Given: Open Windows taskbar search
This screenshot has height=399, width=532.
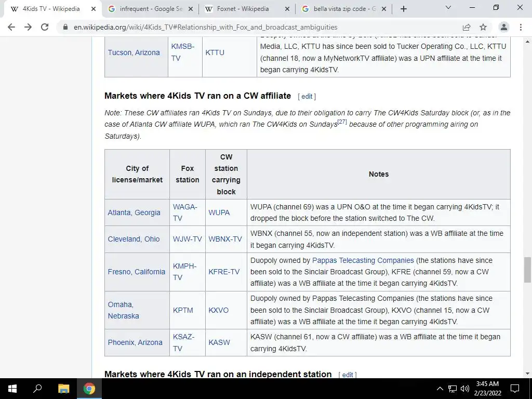Looking at the screenshot, I should (37, 389).
